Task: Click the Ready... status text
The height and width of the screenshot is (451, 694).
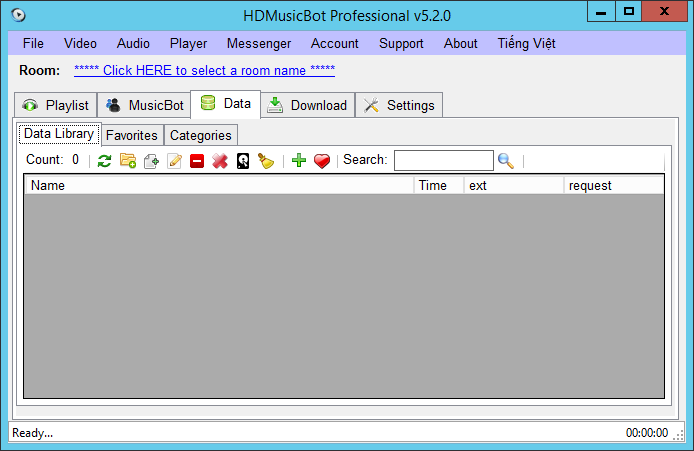Action: click(32, 433)
